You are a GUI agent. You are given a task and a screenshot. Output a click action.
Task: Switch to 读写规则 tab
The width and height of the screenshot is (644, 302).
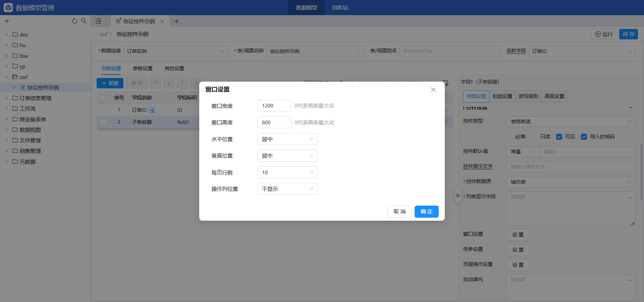tap(528, 96)
